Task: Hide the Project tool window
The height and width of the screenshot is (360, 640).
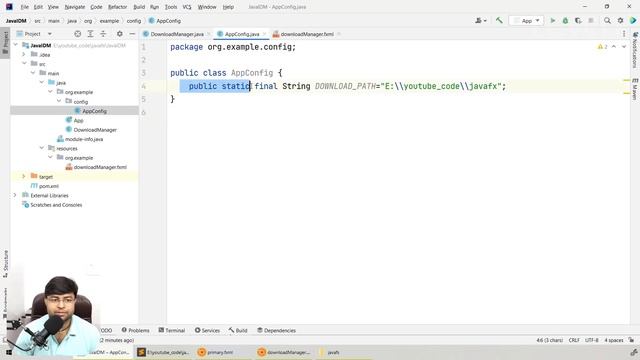Action: 132,34
